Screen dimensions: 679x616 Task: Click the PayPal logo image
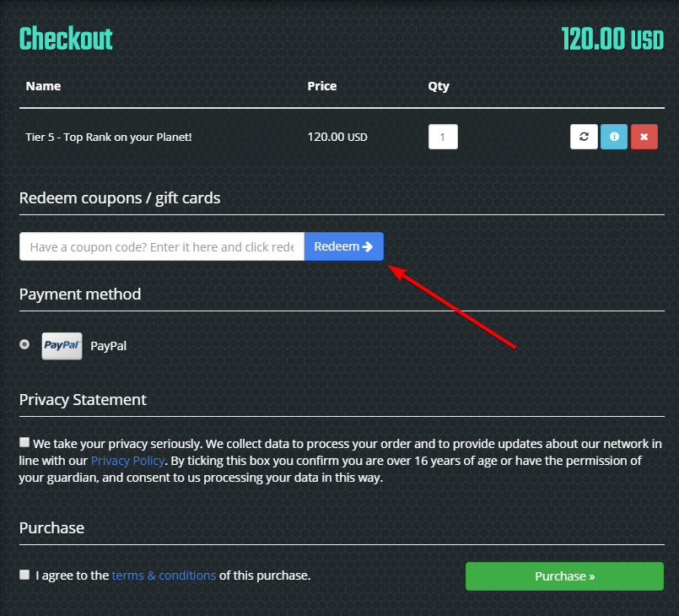pos(62,346)
